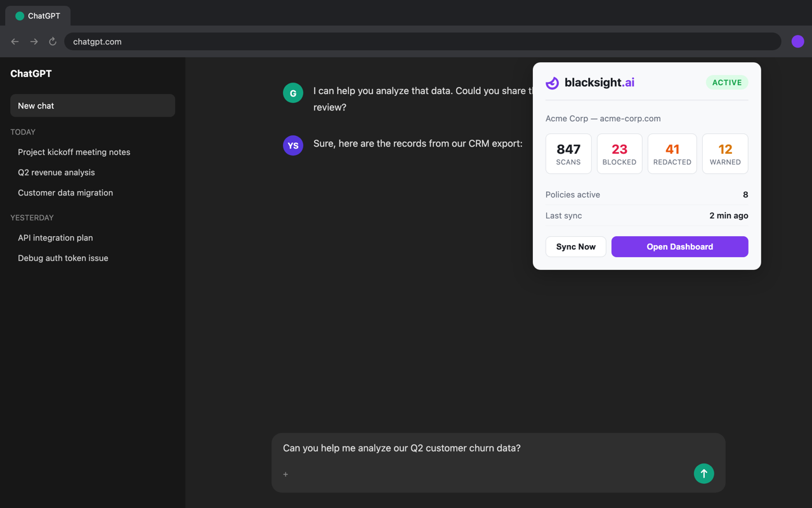This screenshot has height=508, width=812.
Task: Click the 41 Redacted stat card
Action: (x=672, y=154)
